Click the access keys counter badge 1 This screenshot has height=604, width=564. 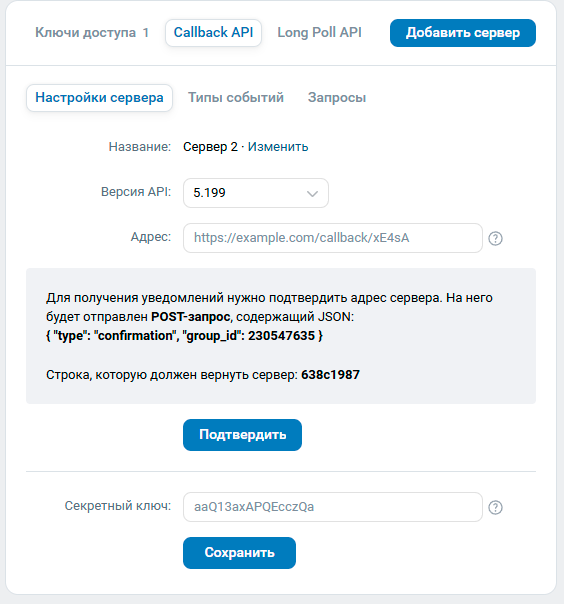click(x=146, y=33)
